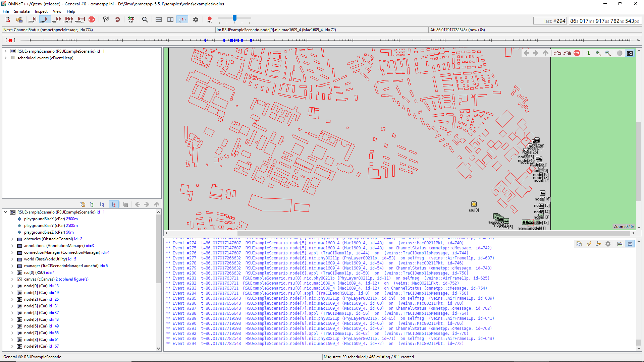This screenshot has height=362, width=644.
Task: Collapse RSUExampleScenario in lower inspector
Action: (x=5, y=212)
